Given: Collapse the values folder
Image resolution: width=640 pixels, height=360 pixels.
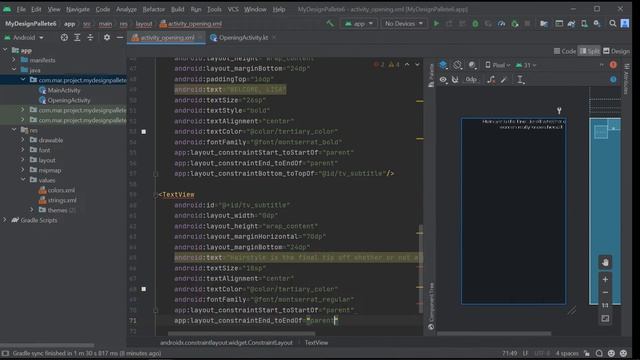Looking at the screenshot, I should (23, 180).
